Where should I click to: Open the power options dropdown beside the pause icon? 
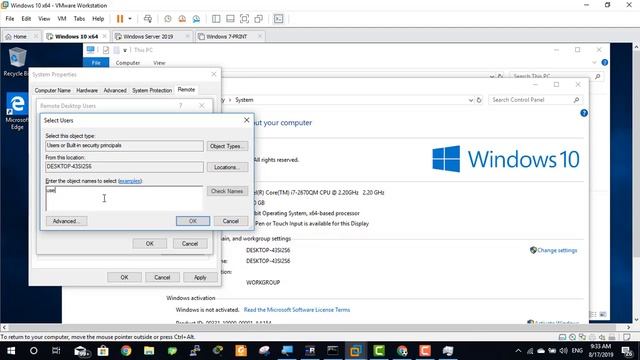(130, 19)
